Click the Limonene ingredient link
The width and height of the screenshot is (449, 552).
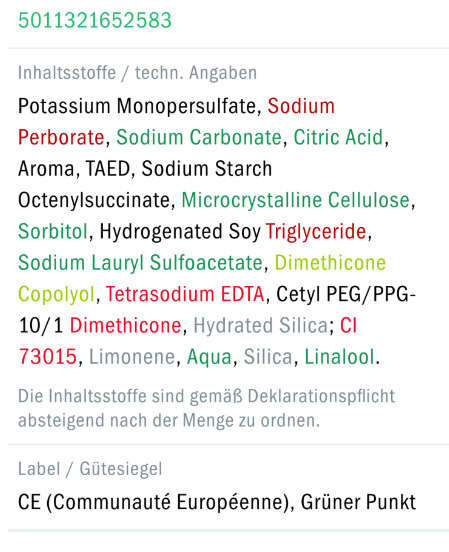(132, 357)
